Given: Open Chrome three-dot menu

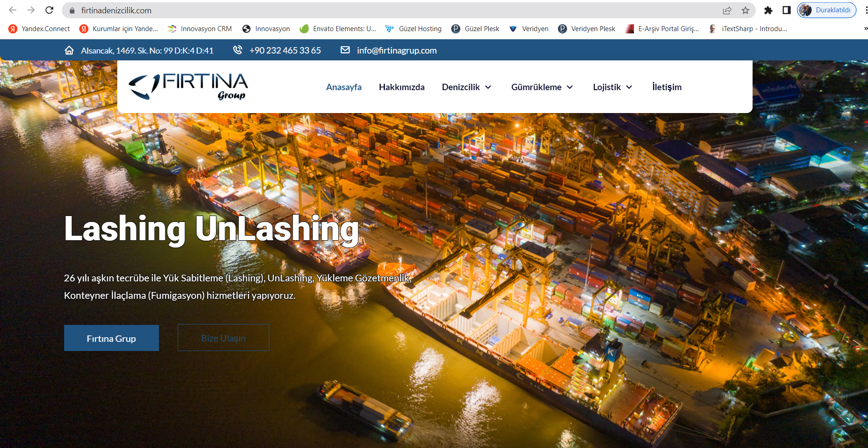Looking at the screenshot, I should pos(865,10).
